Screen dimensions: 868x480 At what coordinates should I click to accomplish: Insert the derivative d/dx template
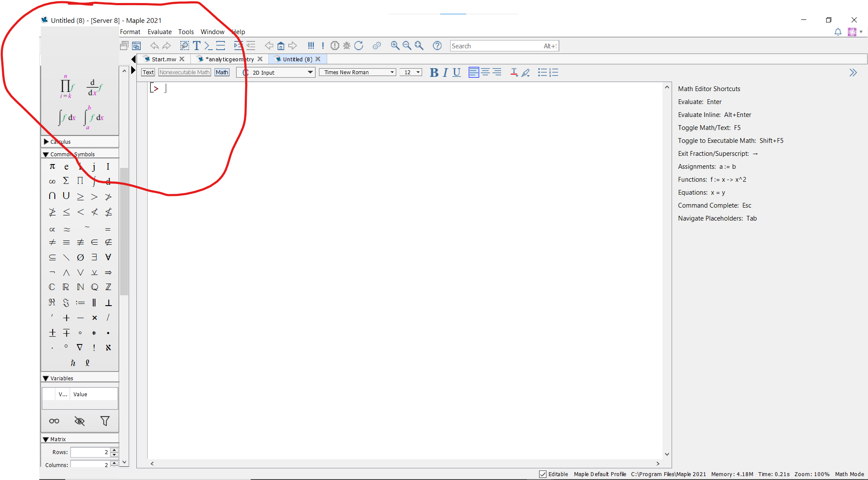click(95, 87)
